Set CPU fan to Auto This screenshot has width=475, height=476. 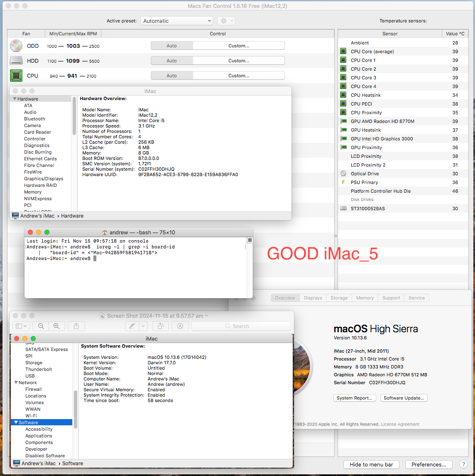click(171, 76)
